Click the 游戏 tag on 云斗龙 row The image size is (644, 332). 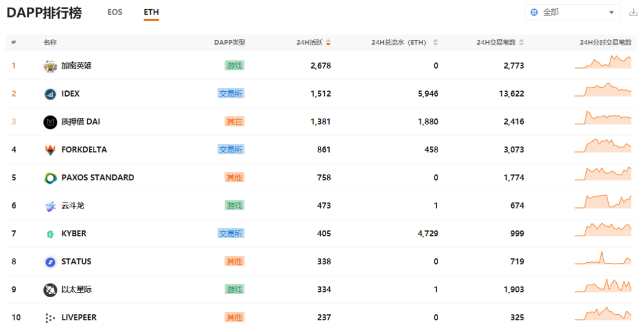(x=235, y=206)
